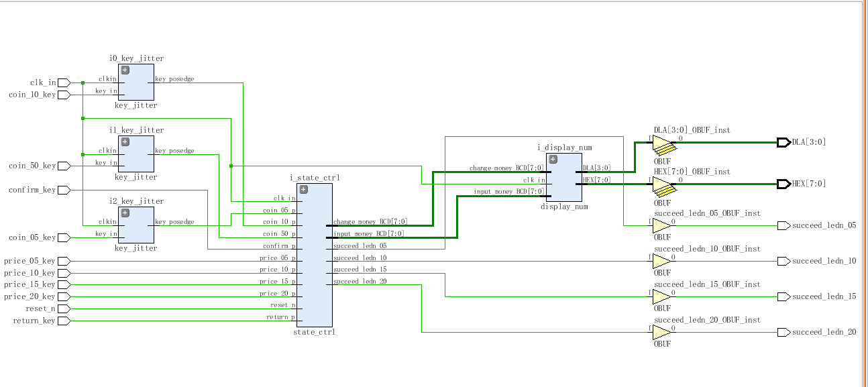868x387 pixels.
Task: Expand the i0_key_jitter block plus icon
Action: [x=125, y=70]
